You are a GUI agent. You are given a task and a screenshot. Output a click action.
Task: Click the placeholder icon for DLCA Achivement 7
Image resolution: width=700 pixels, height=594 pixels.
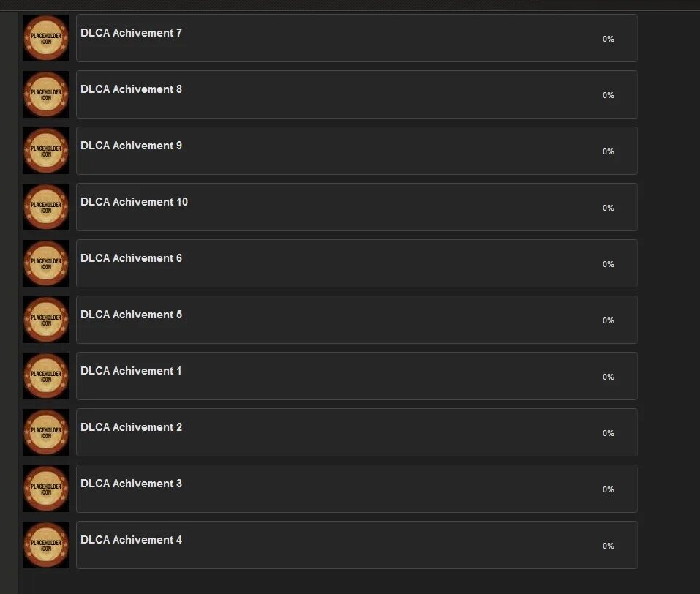point(46,38)
